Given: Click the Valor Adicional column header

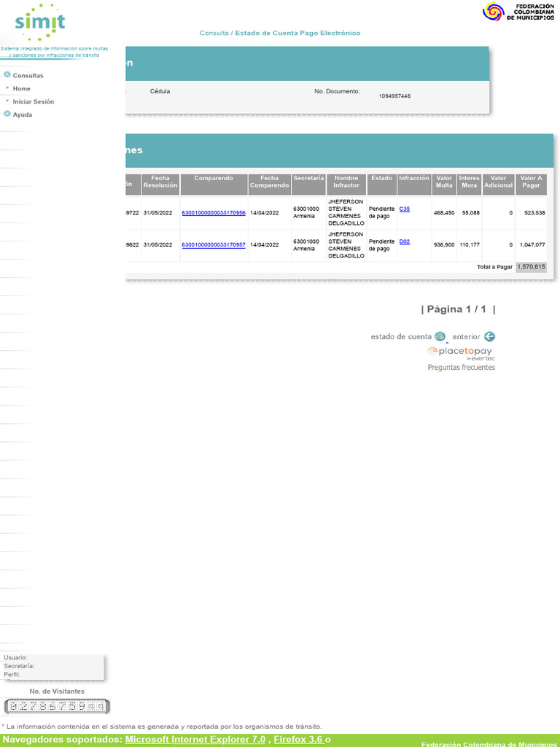Looking at the screenshot, I should (499, 185).
